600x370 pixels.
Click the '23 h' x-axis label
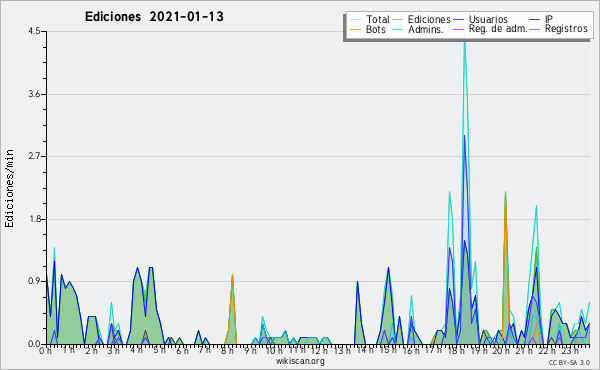(x=570, y=351)
